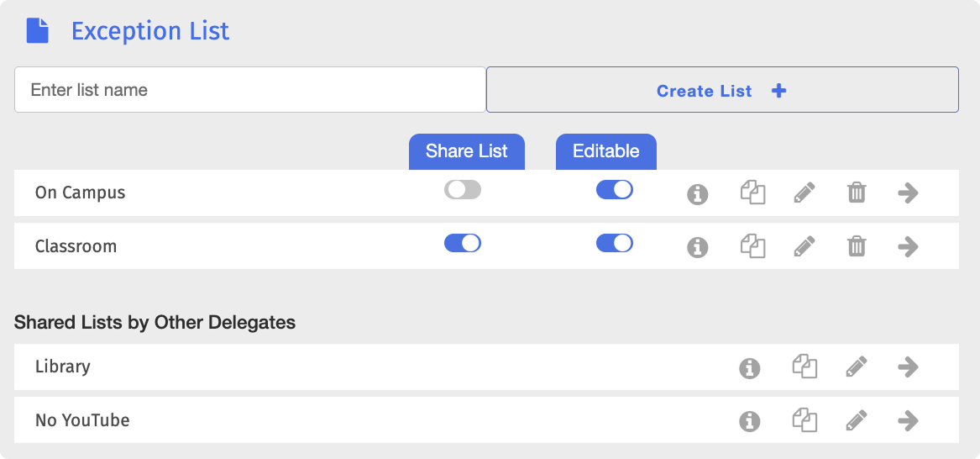View info for the Library shared list
The width and height of the screenshot is (980, 459).
(749, 368)
